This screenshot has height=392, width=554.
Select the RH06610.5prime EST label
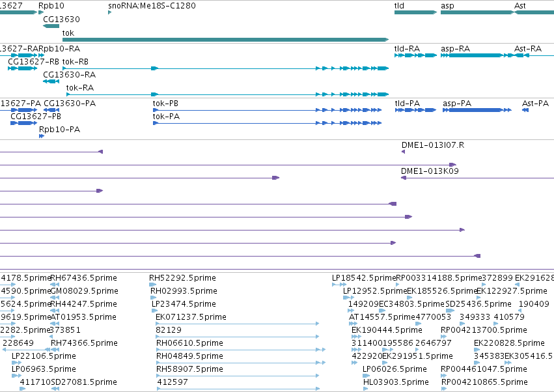189,343
